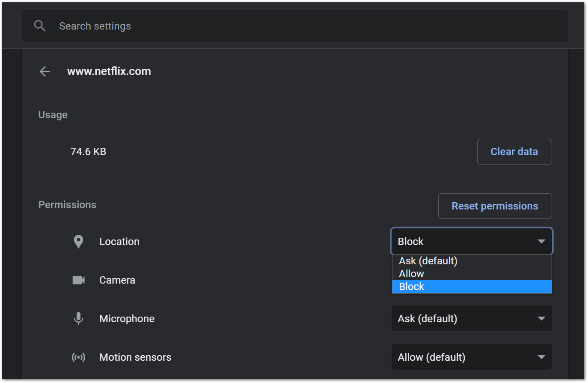Click the Camera icon
The width and height of the screenshot is (588, 383).
point(78,280)
